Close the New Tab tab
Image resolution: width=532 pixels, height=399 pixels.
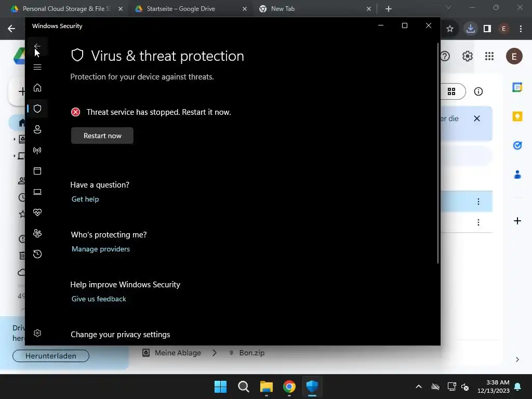pos(369,9)
